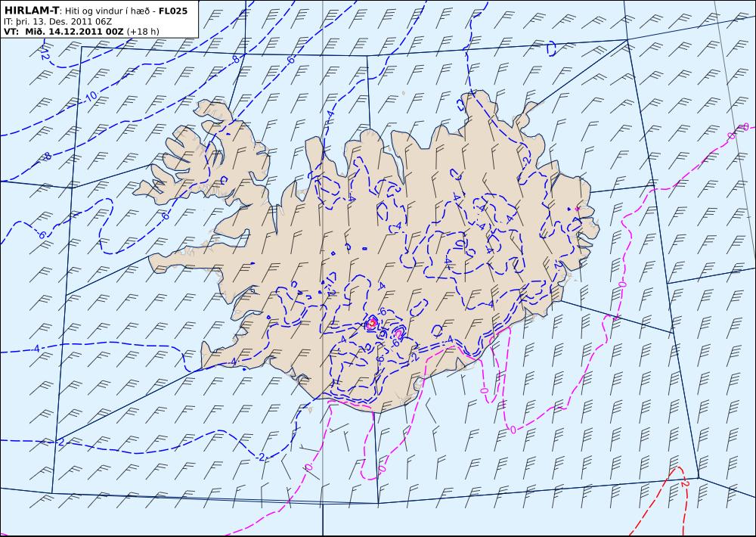Select the red dashed 2 contour label
Screen dimensions: 756x537
(x=684, y=483)
